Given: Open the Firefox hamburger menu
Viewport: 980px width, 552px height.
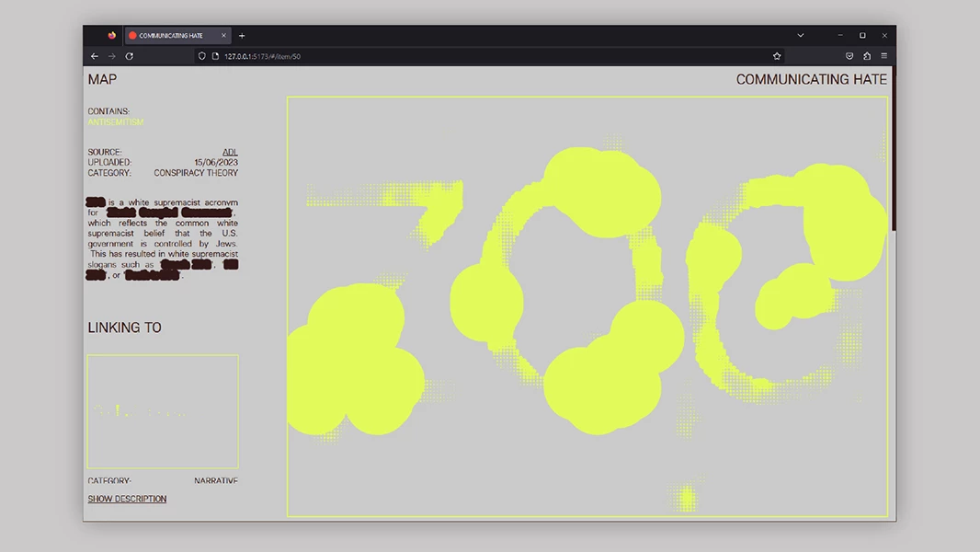Looking at the screenshot, I should [883, 56].
